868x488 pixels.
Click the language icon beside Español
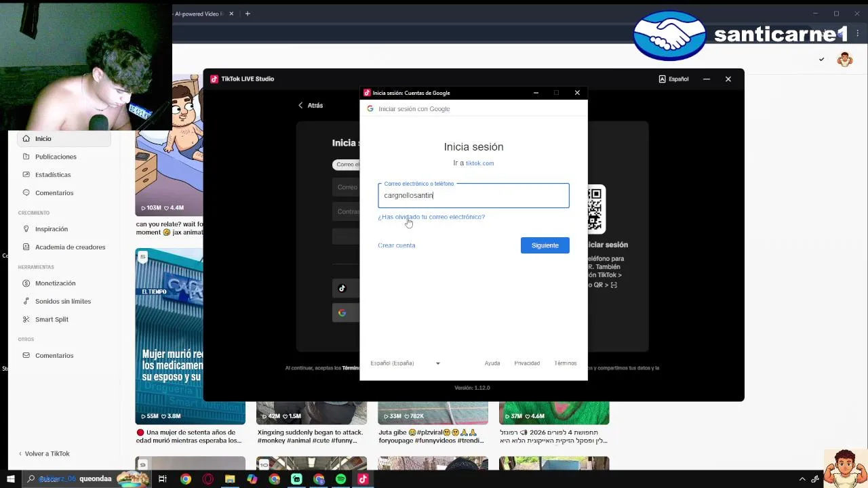coord(662,79)
